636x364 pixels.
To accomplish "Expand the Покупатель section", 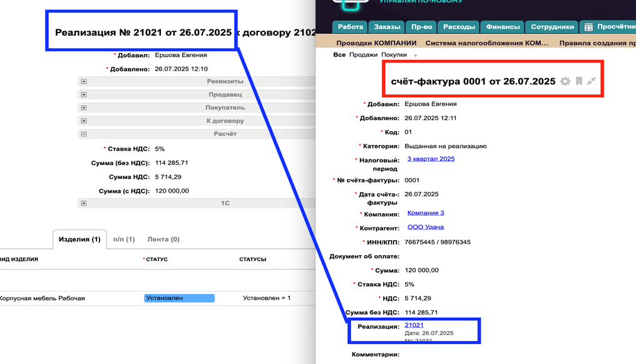I will tap(84, 108).
